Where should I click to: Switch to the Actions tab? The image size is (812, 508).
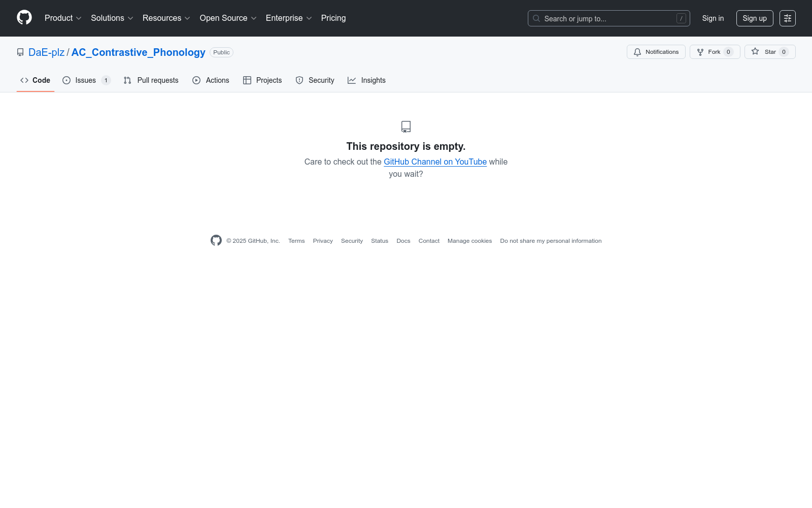[x=211, y=80]
